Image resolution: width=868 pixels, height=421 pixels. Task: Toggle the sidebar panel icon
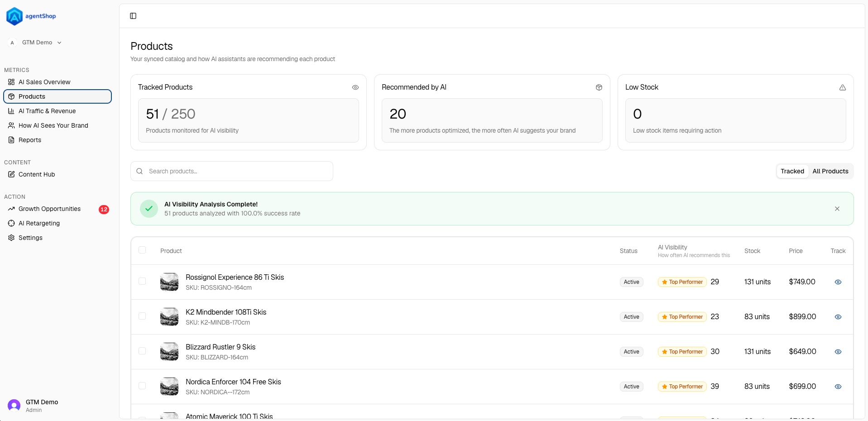[x=133, y=16]
